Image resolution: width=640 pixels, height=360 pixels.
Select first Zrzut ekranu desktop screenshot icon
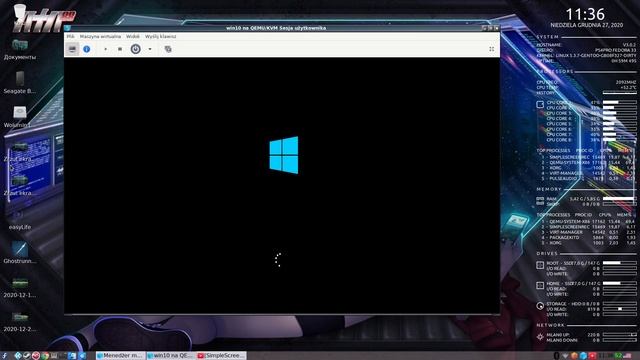click(20, 151)
